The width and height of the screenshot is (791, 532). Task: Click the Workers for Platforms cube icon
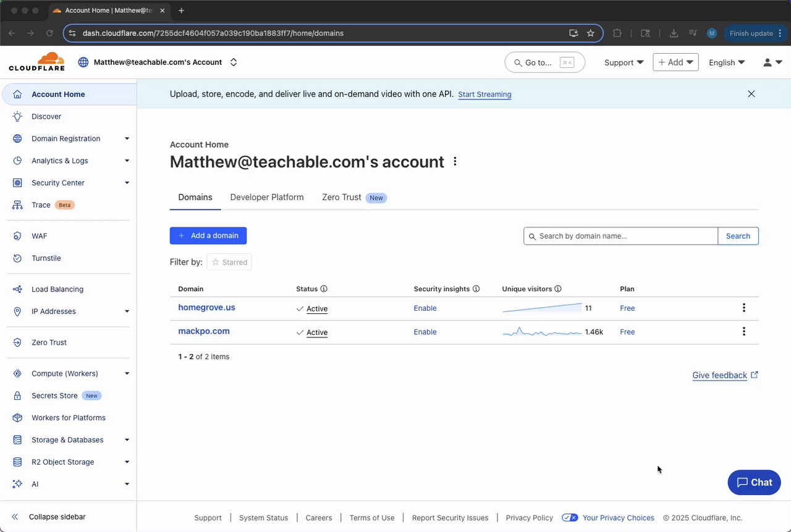pyautogui.click(x=18, y=418)
